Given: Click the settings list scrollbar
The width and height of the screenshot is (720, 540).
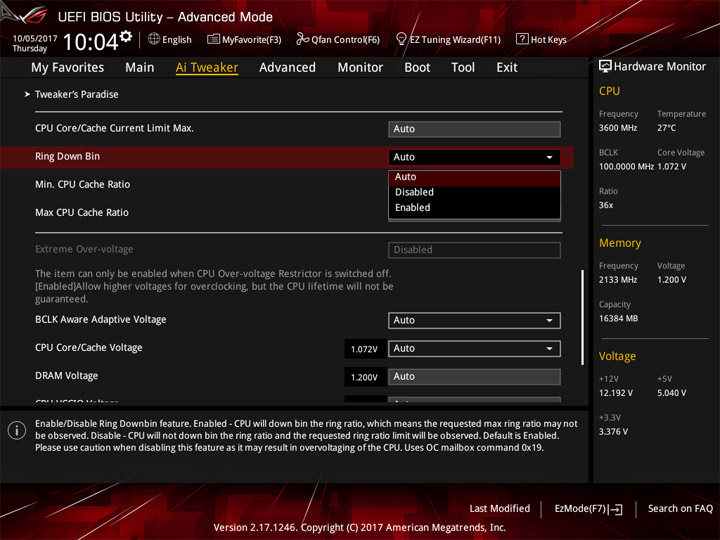Looking at the screenshot, I should 582,317.
